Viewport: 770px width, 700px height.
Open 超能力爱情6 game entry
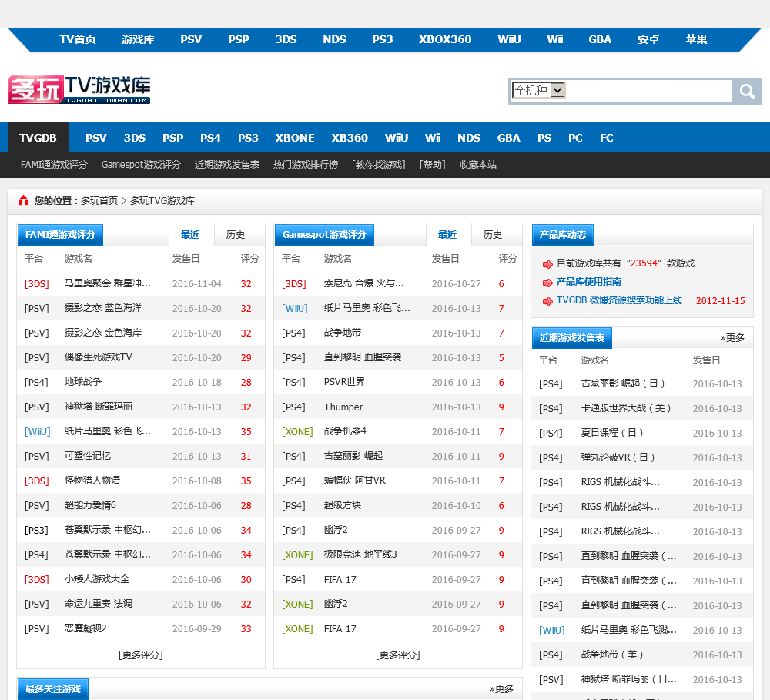pyautogui.click(x=90, y=505)
